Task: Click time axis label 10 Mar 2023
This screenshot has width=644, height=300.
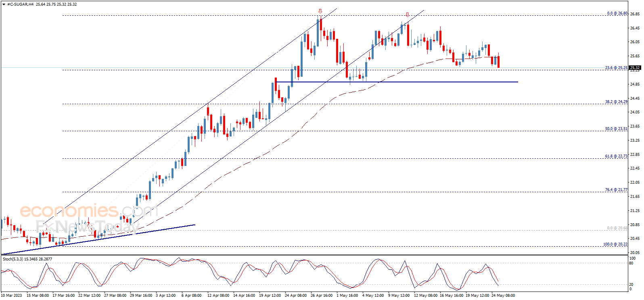Action: coord(11,296)
